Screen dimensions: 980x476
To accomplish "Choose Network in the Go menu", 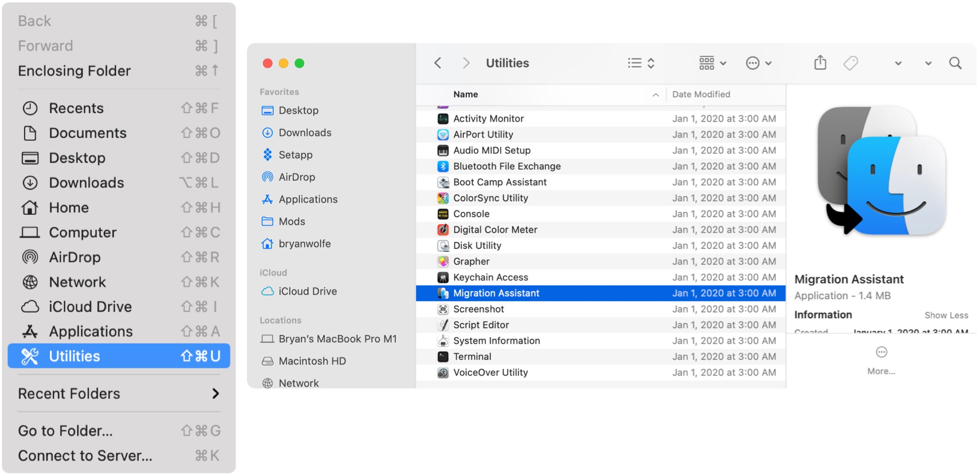I will pyautogui.click(x=119, y=282).
